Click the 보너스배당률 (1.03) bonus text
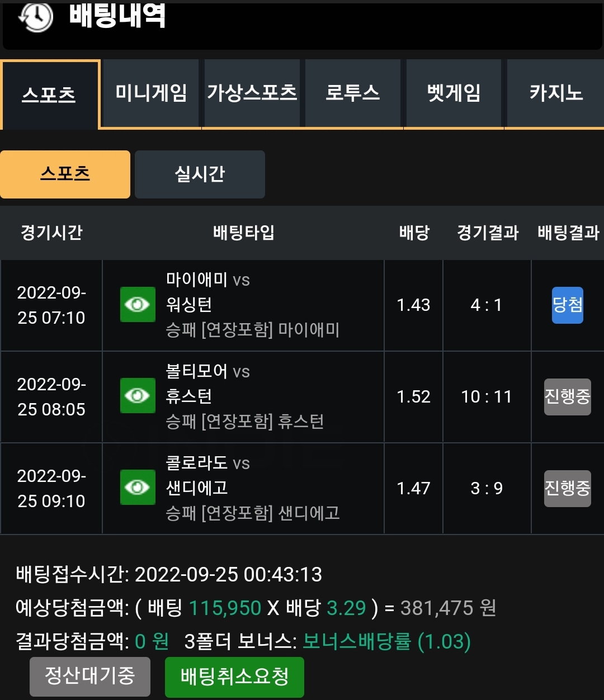Viewport: 604px width, 700px height. click(x=386, y=641)
